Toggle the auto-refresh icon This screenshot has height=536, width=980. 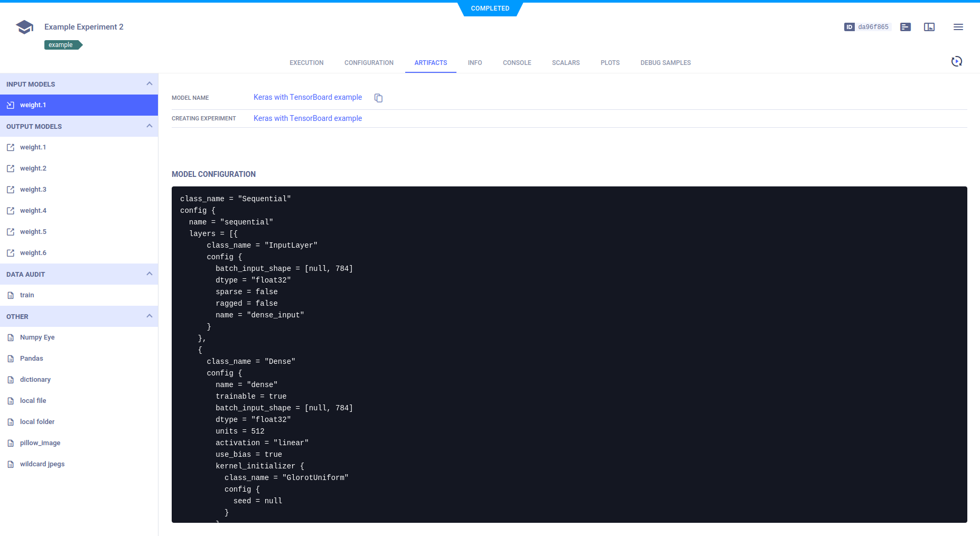(957, 61)
